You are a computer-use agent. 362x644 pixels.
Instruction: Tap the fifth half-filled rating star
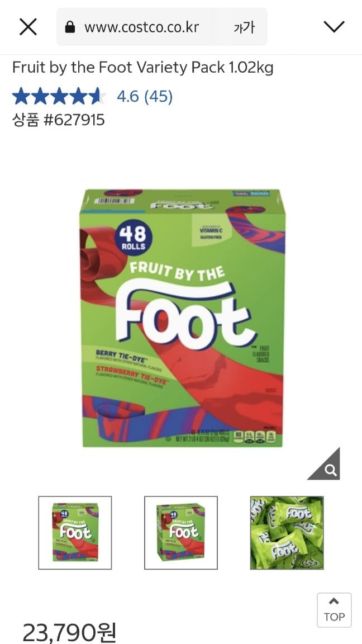point(96,97)
